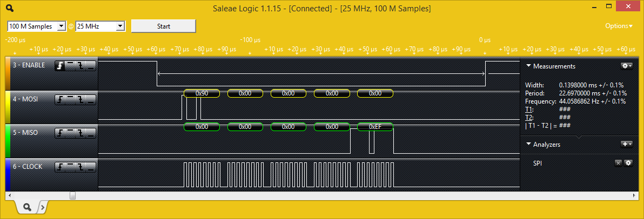644x219 pixels.
Task: Set falling edge trigger on ENABLE channel
Action: [x=81, y=66]
